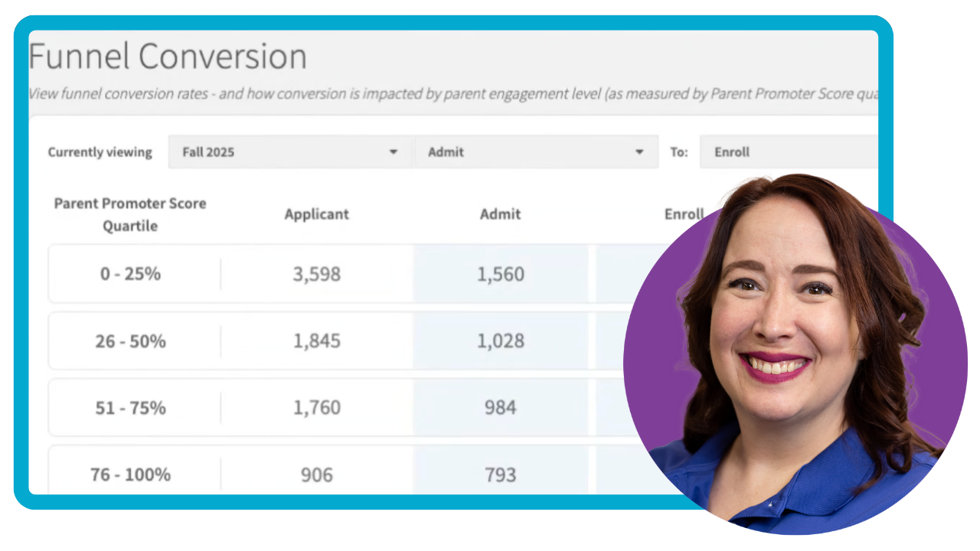Open the Fall 2025 term dropdown

coord(289,152)
